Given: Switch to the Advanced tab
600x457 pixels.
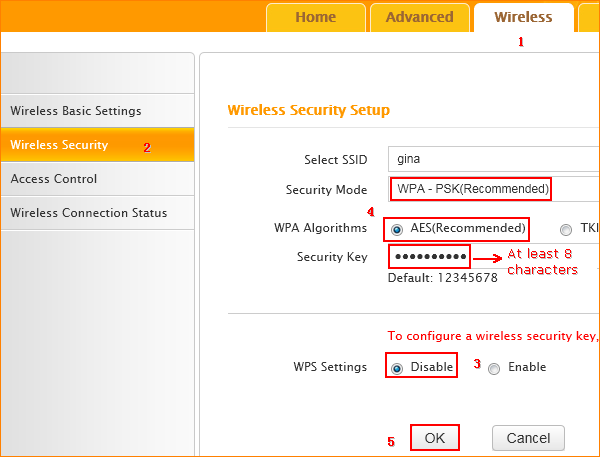Looking at the screenshot, I should click(x=419, y=17).
